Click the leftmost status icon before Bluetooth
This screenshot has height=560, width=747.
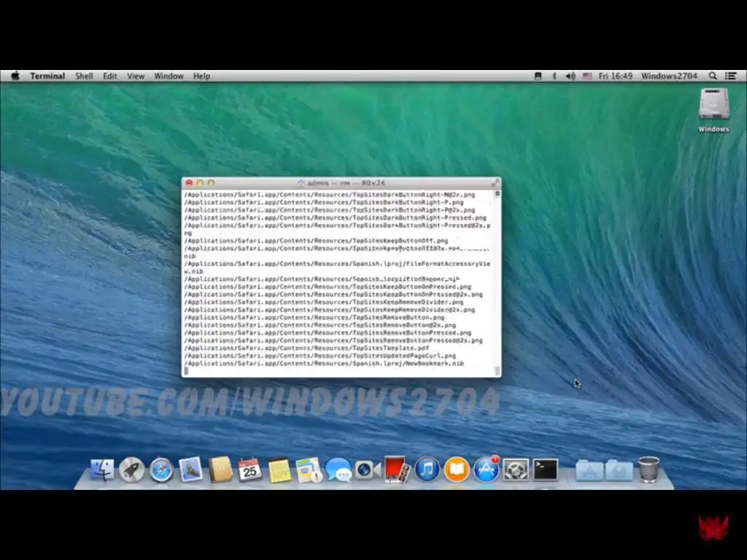tap(538, 76)
